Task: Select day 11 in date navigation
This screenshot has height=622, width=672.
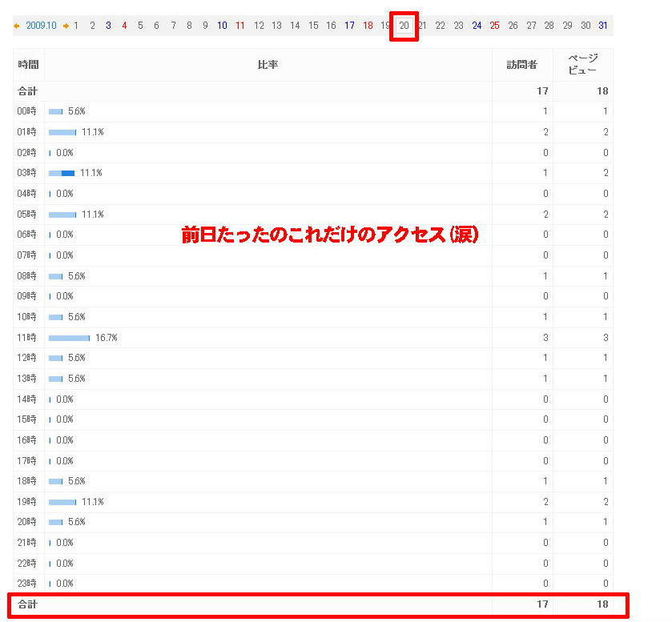Action: (x=240, y=26)
